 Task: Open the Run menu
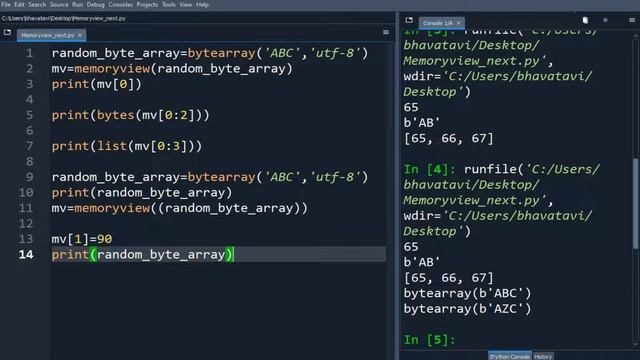pyautogui.click(x=78, y=4)
